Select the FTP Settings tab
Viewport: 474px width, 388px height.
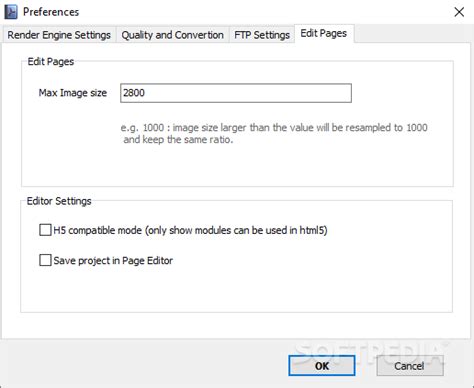[262, 35]
